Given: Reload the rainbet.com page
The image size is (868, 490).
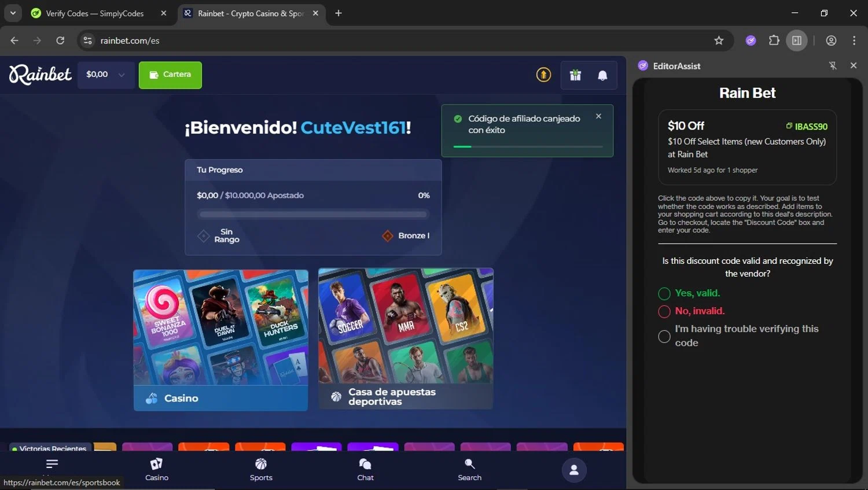Looking at the screenshot, I should [x=60, y=40].
